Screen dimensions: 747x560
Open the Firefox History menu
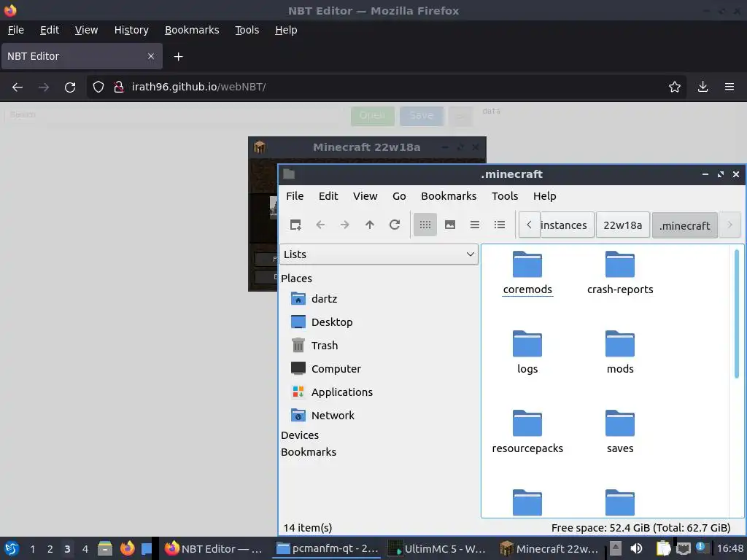pyautogui.click(x=131, y=30)
